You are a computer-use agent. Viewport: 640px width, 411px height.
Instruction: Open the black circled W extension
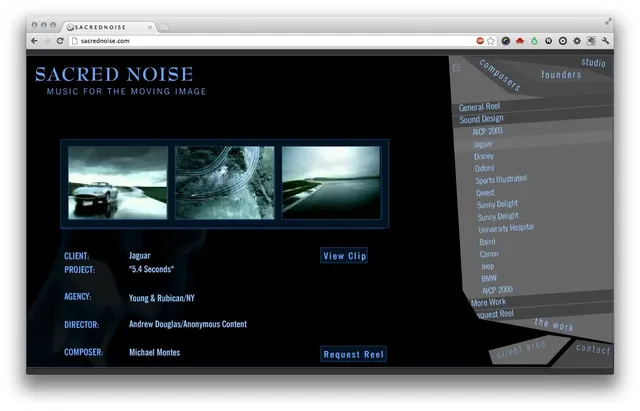549,41
